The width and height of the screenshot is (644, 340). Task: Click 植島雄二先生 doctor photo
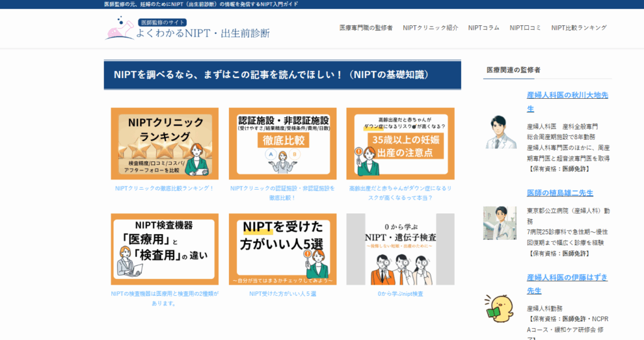pos(500,223)
